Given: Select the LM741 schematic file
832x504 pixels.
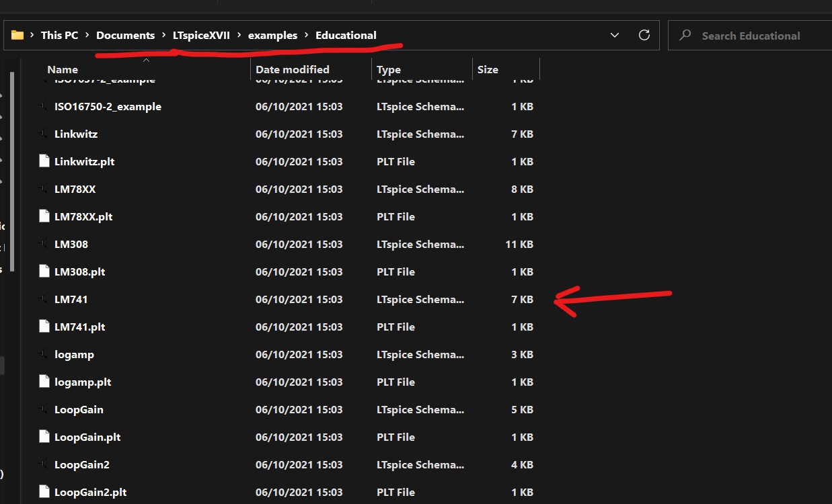Looking at the screenshot, I should click(71, 299).
